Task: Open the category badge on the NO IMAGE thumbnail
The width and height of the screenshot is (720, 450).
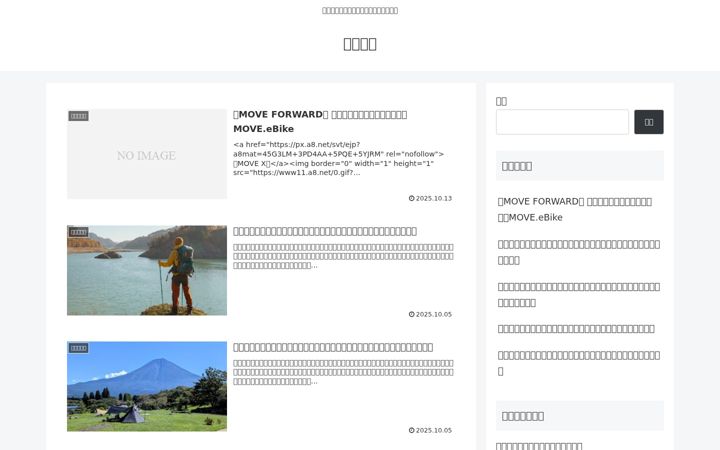Action: [79, 116]
